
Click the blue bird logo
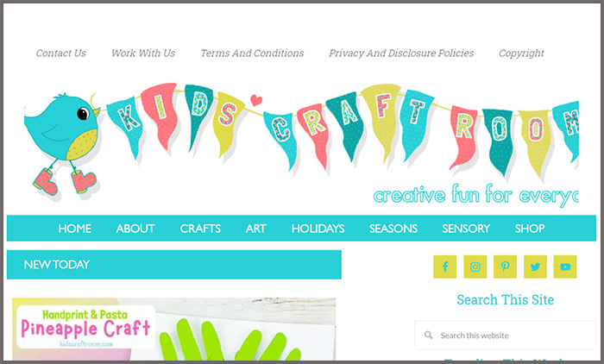tap(61, 142)
